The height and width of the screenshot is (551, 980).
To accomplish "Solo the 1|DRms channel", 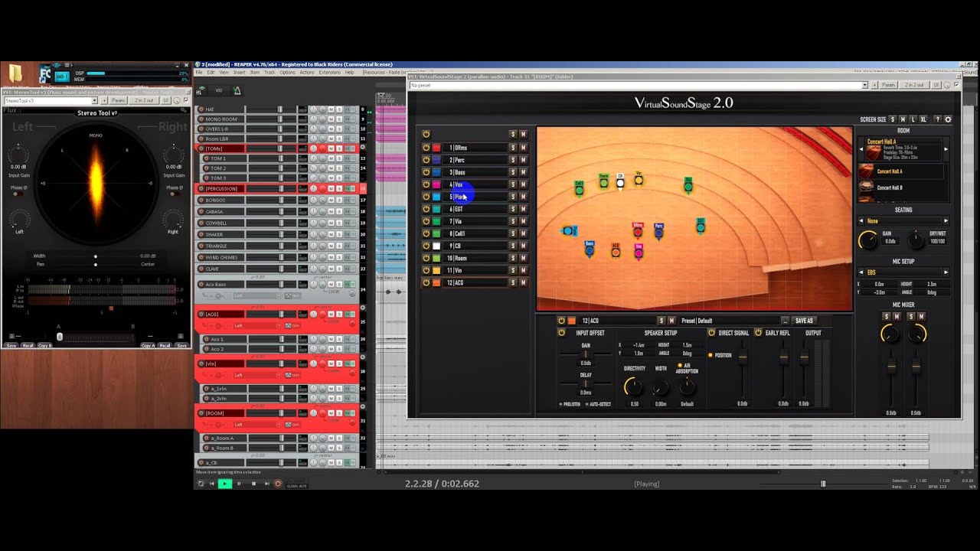I will coord(513,148).
